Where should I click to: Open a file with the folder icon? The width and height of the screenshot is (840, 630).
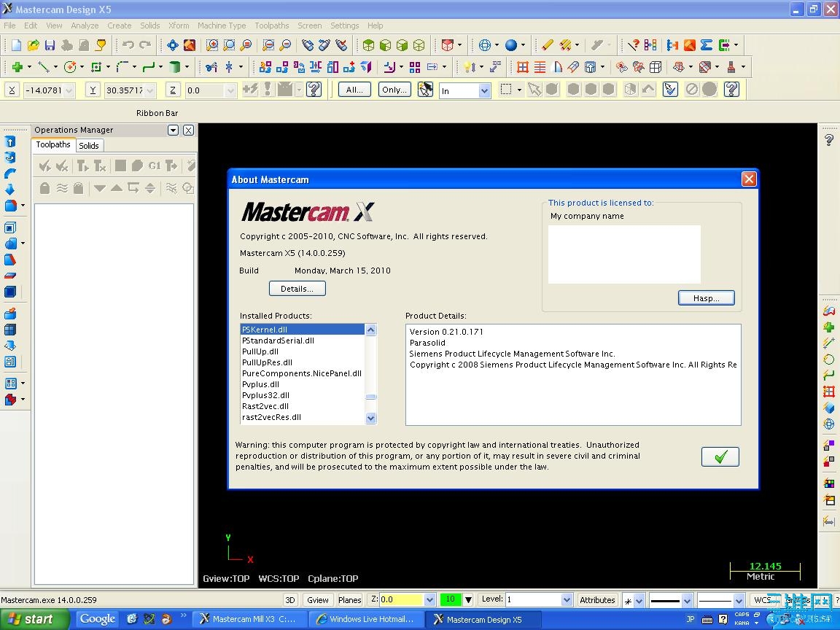pyautogui.click(x=34, y=45)
